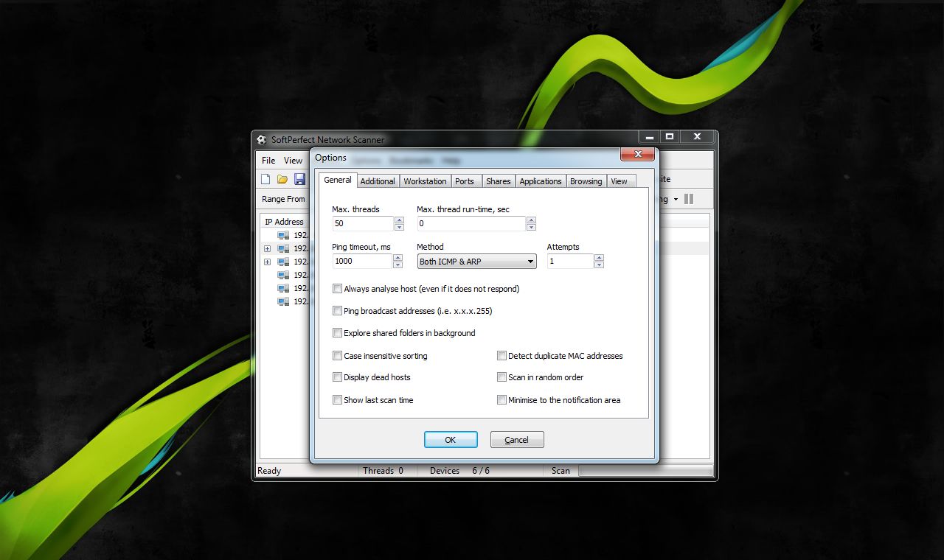Click the small dropdown arrow beside the pause icon
The height and width of the screenshot is (560, 944).
click(676, 200)
